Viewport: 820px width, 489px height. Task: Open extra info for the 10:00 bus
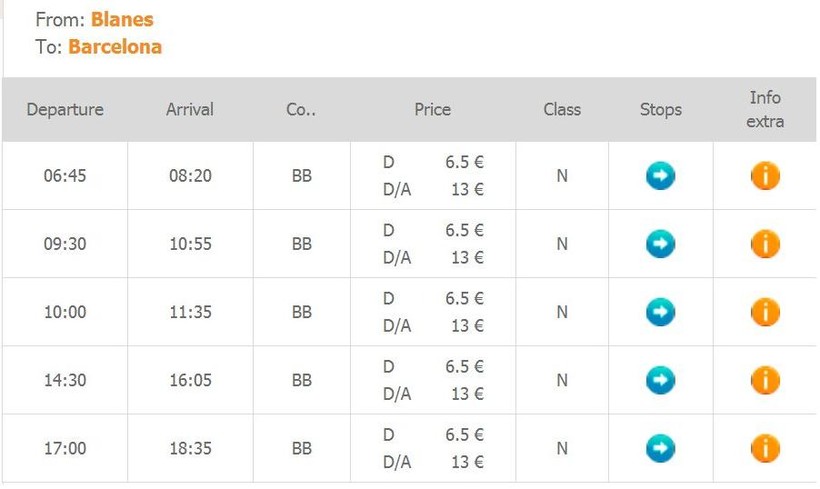pyautogui.click(x=765, y=312)
